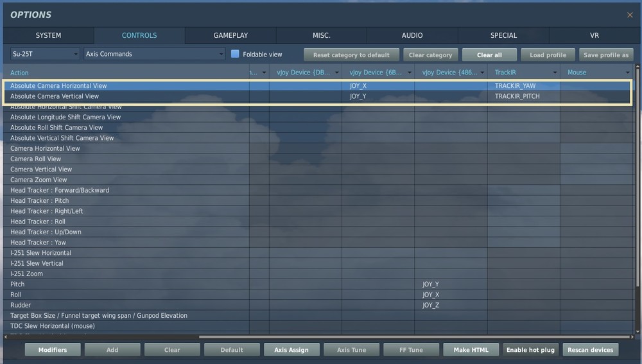The height and width of the screenshot is (364, 642).
Task: Select the Camera Zoom View row
Action: coord(317,180)
